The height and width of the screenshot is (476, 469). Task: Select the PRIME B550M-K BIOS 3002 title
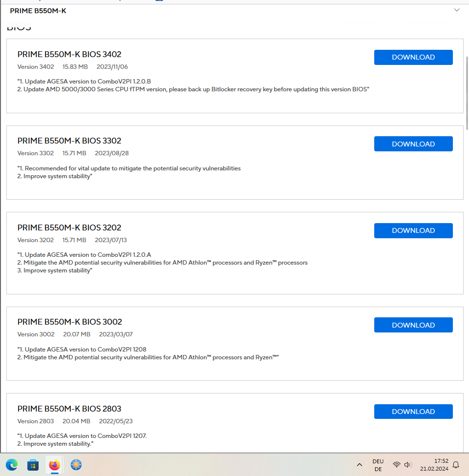point(69,322)
